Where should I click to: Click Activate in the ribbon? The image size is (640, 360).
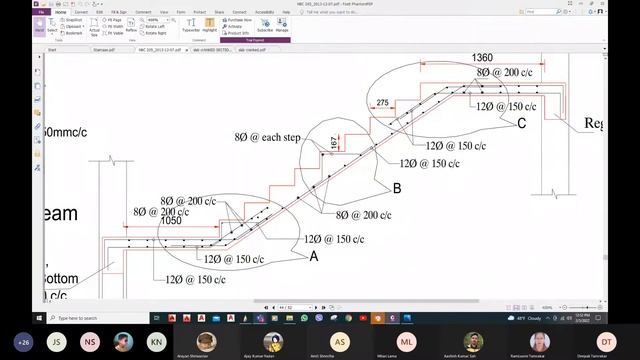[x=232, y=26]
